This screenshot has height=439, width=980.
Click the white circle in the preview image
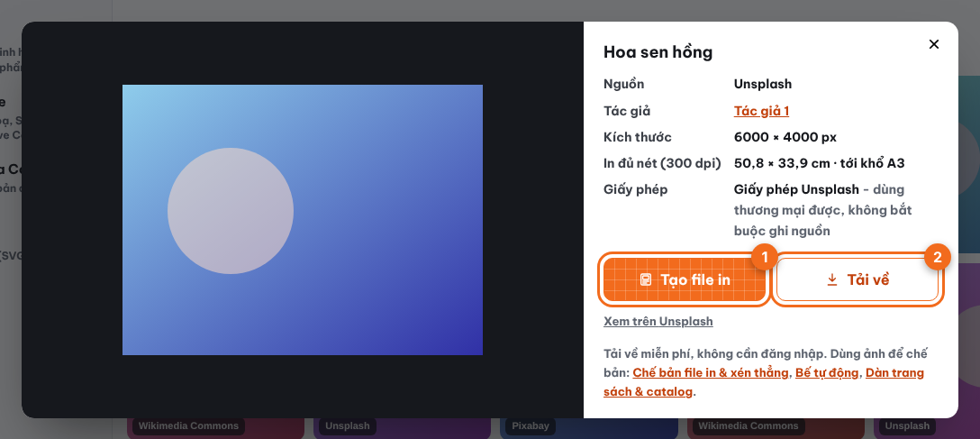pos(231,211)
